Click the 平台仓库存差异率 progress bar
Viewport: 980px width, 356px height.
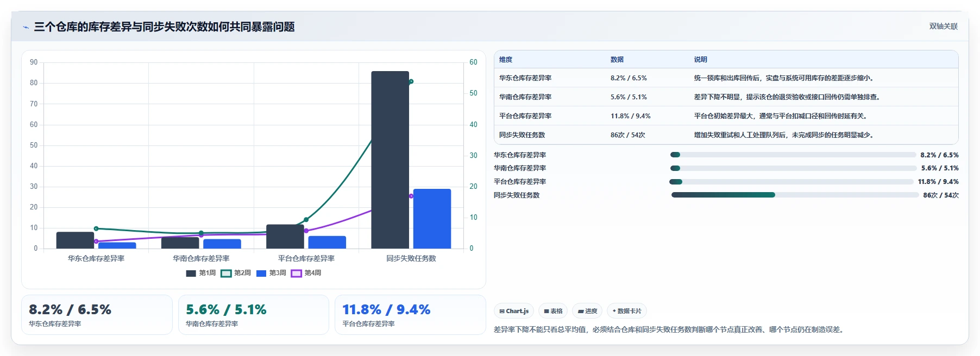[791, 182]
